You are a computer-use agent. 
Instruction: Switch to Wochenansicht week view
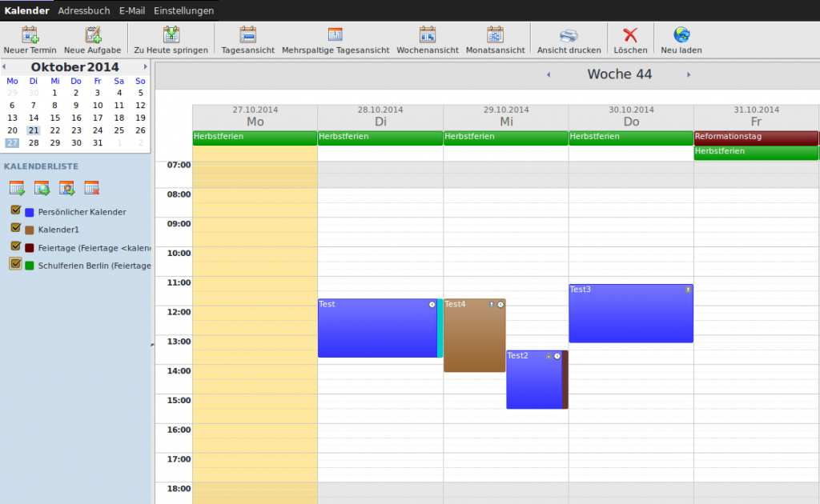pyautogui.click(x=428, y=34)
